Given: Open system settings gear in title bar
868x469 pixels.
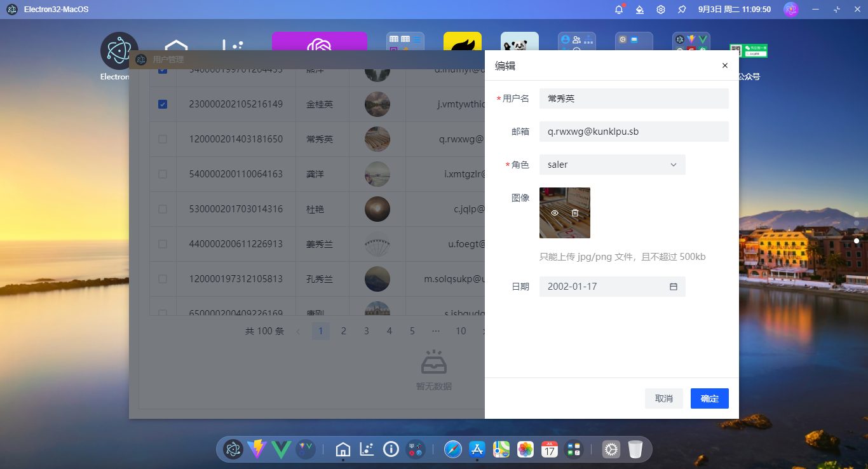Looking at the screenshot, I should [x=661, y=9].
